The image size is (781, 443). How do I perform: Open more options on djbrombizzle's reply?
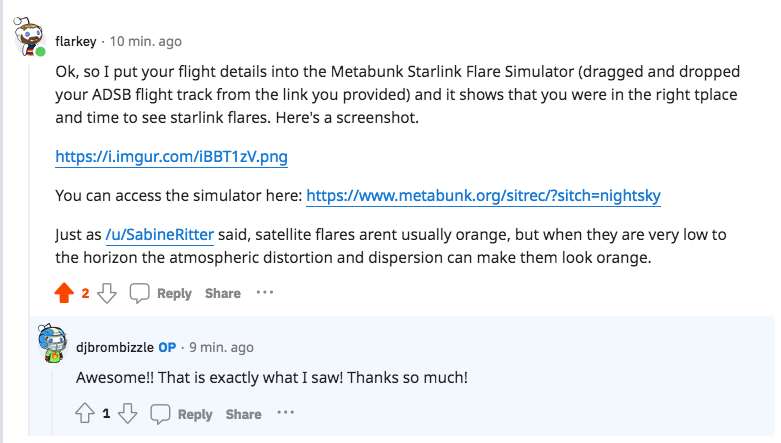[x=285, y=414]
